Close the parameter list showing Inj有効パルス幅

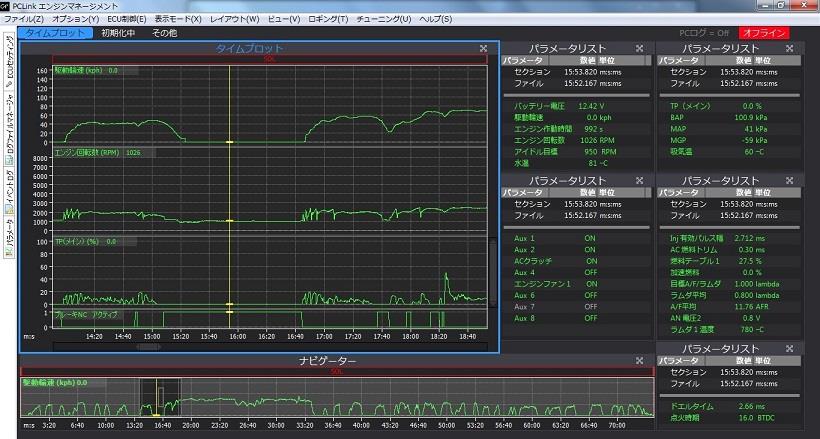790,180
